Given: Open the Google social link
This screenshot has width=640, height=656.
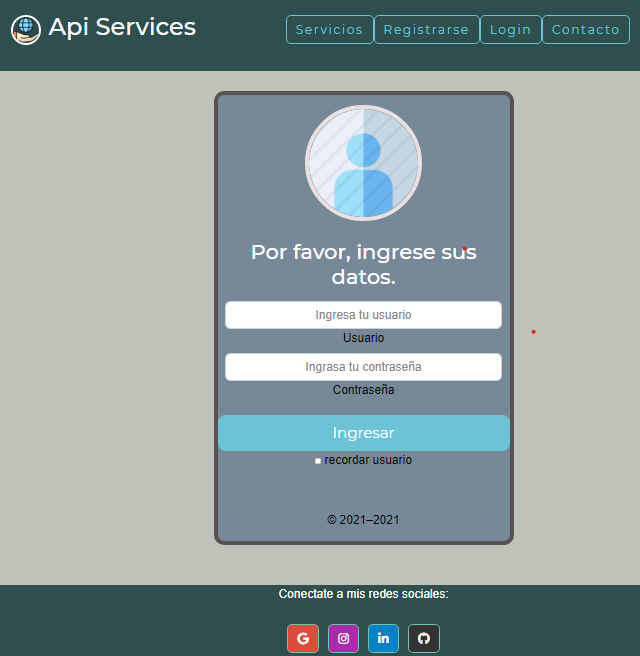Looking at the screenshot, I should [303, 639].
